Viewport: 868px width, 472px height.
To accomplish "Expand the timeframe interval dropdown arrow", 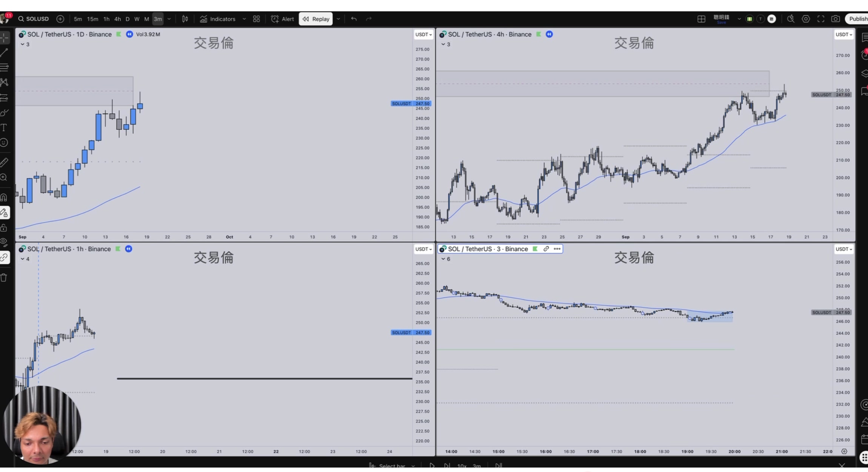I will [x=169, y=19].
